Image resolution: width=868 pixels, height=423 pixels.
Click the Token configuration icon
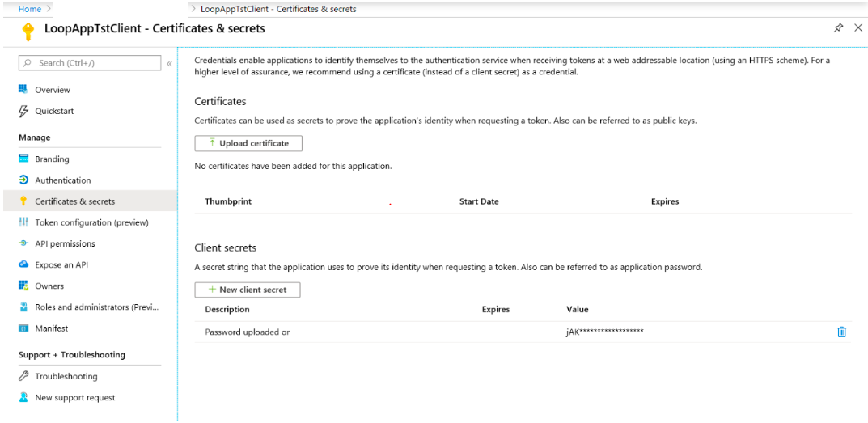(x=23, y=222)
